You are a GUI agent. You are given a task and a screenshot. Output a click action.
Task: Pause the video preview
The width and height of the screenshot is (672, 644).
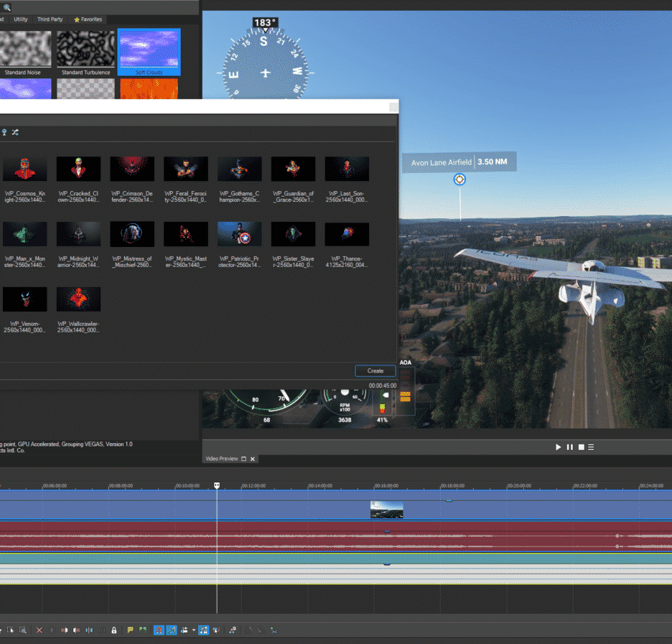tap(569, 447)
